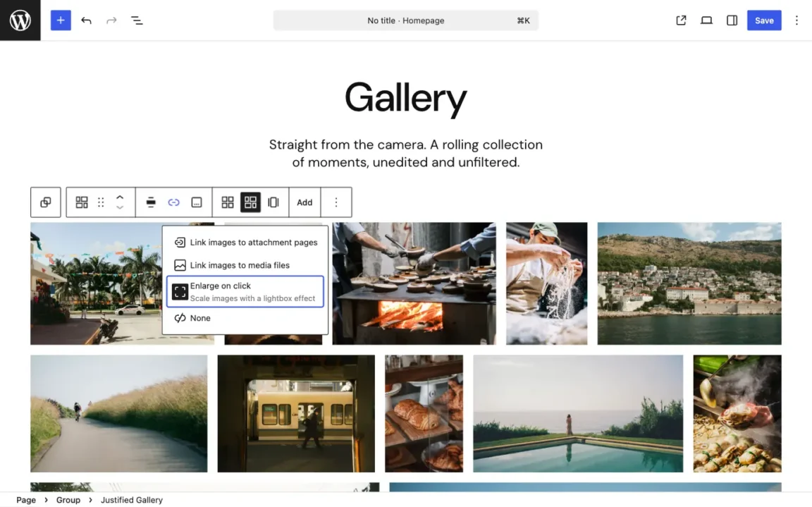
Task: Select the train station photo
Action: pyautogui.click(x=296, y=413)
